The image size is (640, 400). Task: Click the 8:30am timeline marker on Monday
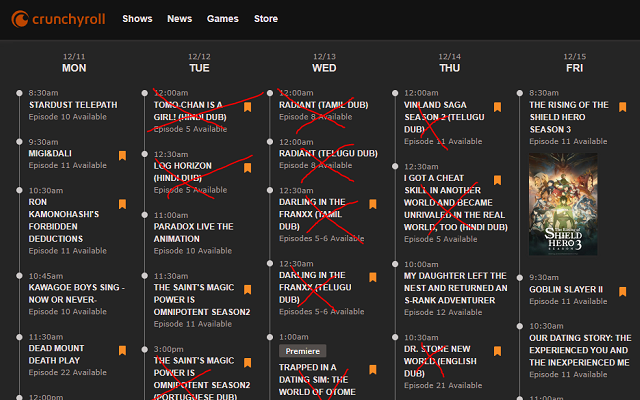(x=19, y=93)
